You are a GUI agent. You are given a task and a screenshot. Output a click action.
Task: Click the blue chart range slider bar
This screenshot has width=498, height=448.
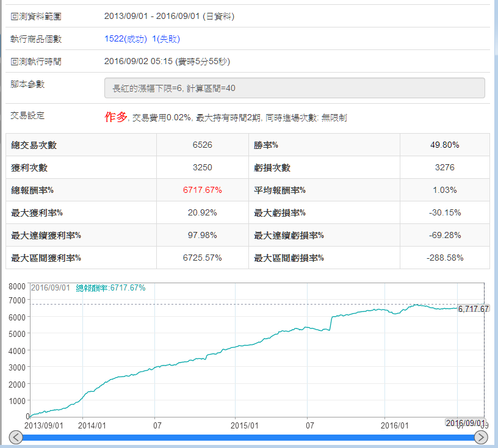point(248,438)
